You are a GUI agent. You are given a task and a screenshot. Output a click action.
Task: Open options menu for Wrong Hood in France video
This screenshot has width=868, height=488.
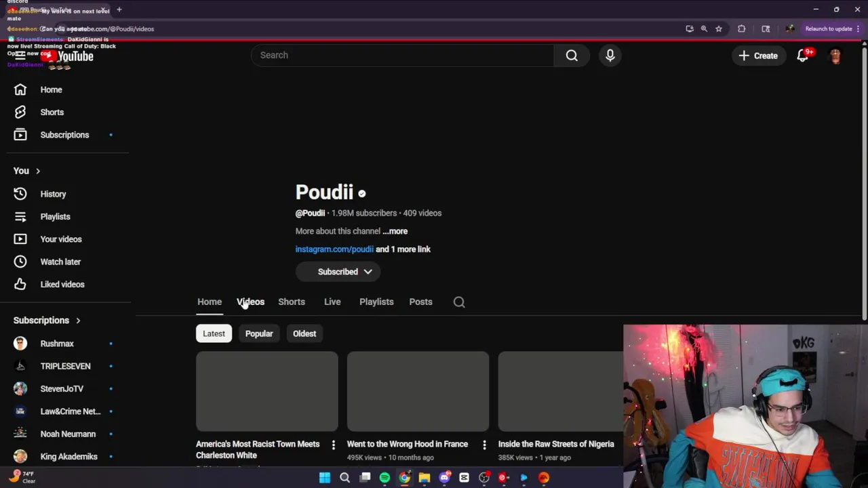tap(484, 445)
